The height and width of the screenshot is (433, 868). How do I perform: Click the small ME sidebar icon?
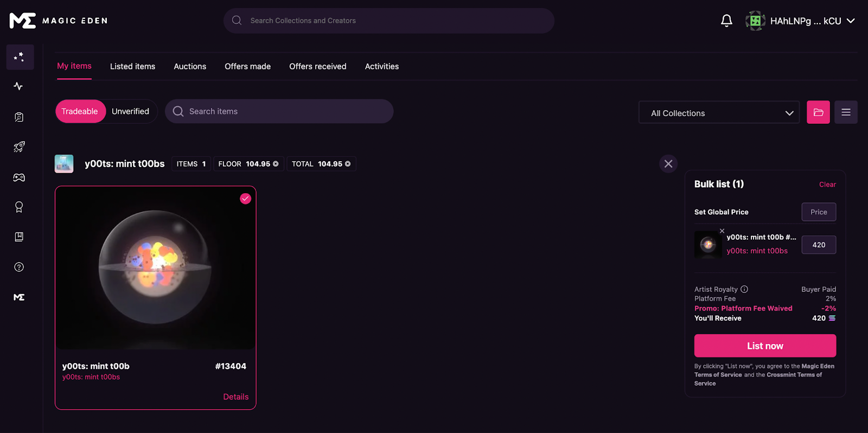click(19, 297)
